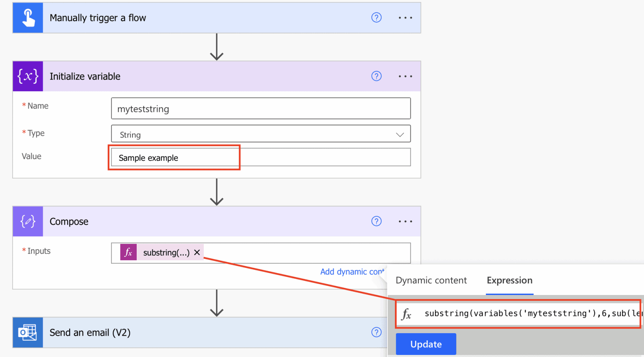The width and height of the screenshot is (644, 357).
Task: Open the ellipsis menu on Initialize variable
Action: 405,76
